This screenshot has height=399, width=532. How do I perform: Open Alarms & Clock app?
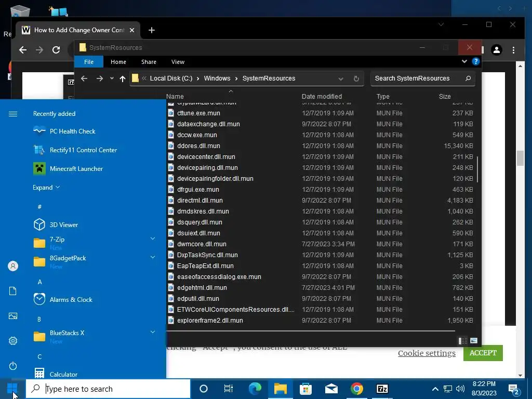point(63,300)
